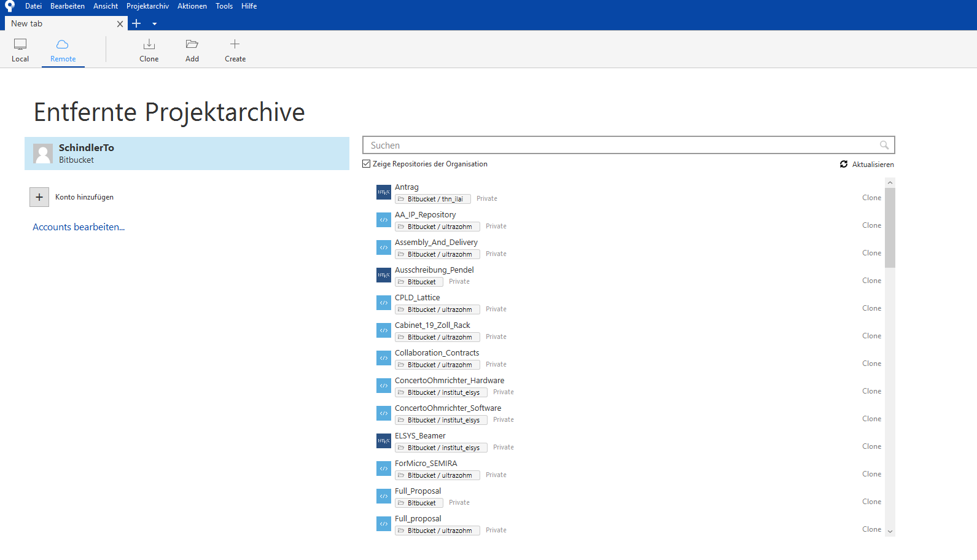Click the plus button for Konto hinzufügen
This screenshot has width=977, height=560.
click(39, 197)
